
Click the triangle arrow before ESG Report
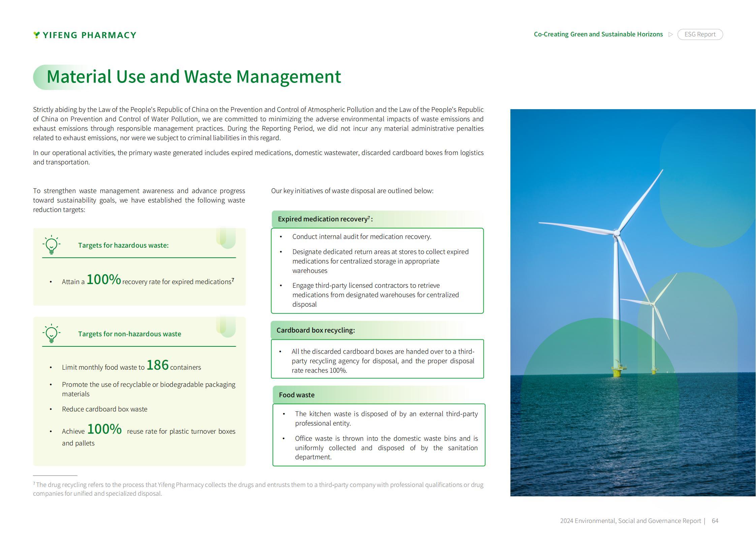click(x=670, y=34)
